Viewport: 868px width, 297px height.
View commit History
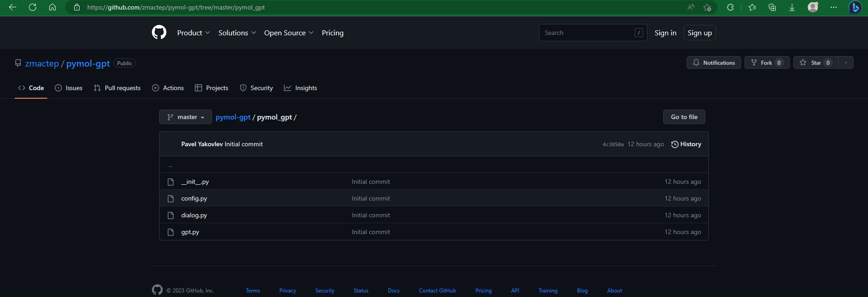(x=686, y=144)
